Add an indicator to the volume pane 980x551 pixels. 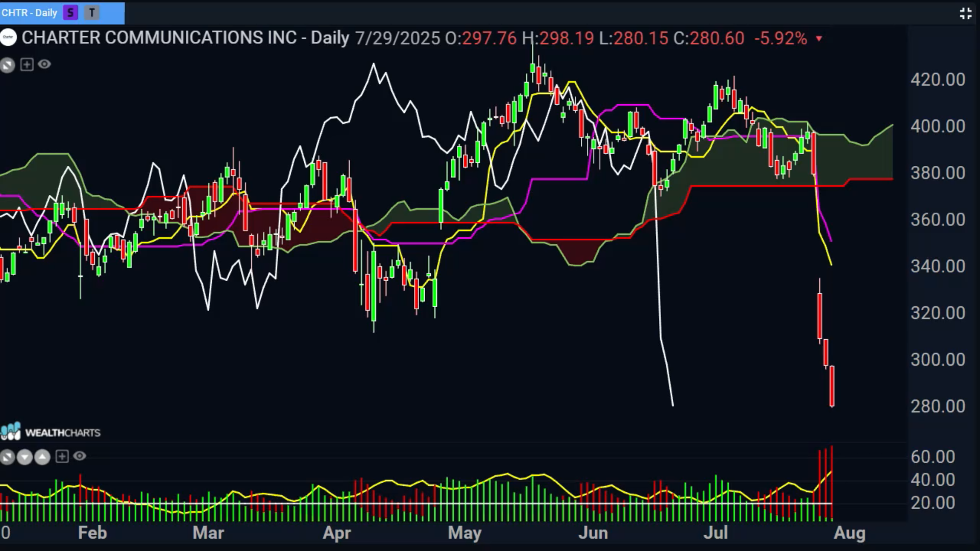pyautogui.click(x=62, y=456)
